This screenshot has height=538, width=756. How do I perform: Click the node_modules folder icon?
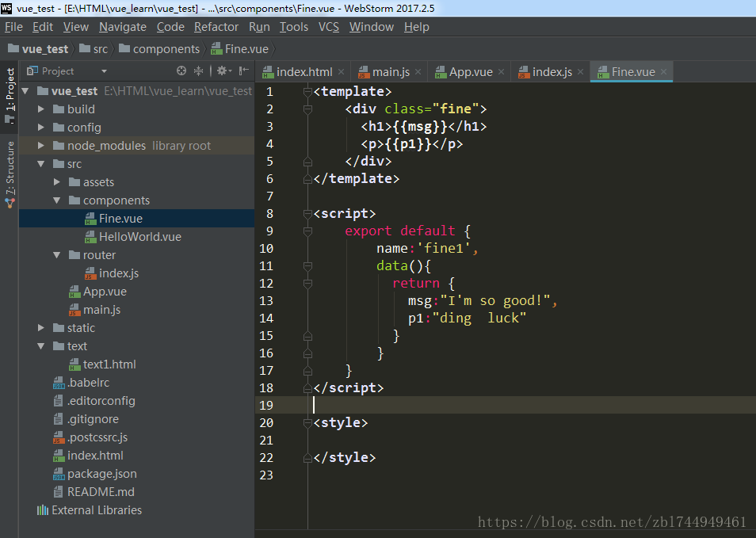[x=59, y=146]
